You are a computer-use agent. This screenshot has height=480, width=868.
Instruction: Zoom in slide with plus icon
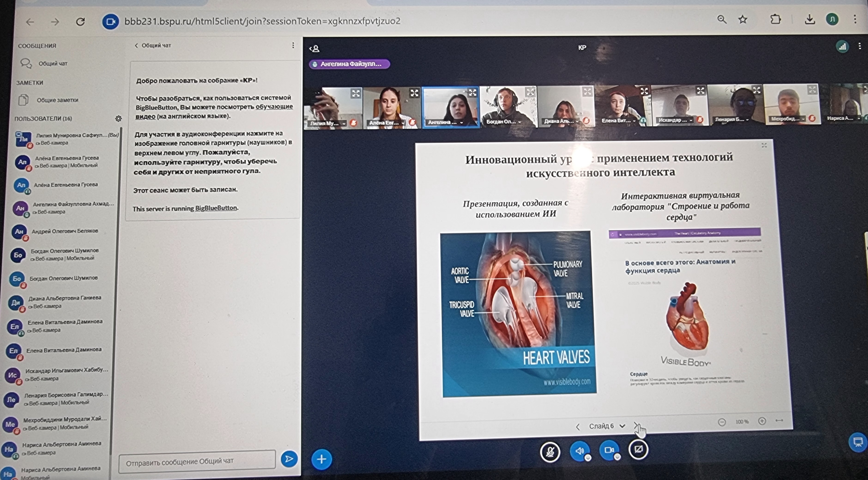click(762, 421)
